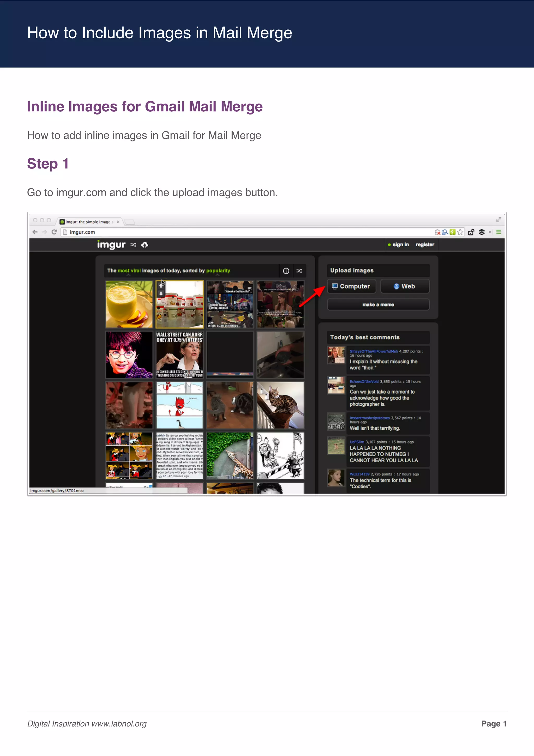Click username EchoesOftheVoid

click(x=364, y=382)
